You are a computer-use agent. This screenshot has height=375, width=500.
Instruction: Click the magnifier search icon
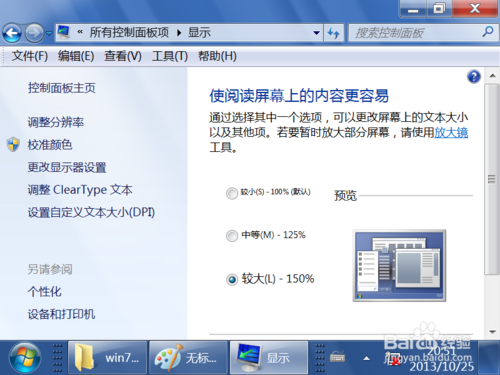click(x=488, y=32)
